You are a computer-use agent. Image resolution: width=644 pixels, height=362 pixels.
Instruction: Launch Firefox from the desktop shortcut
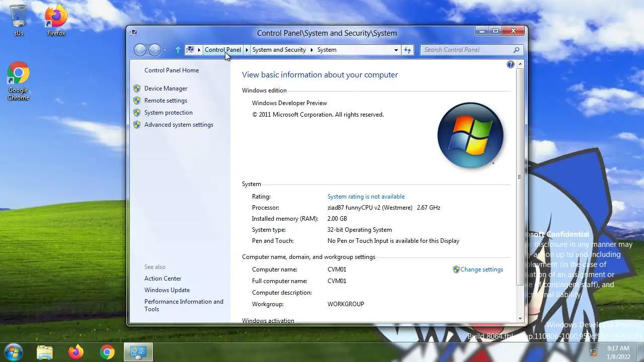[x=56, y=20]
